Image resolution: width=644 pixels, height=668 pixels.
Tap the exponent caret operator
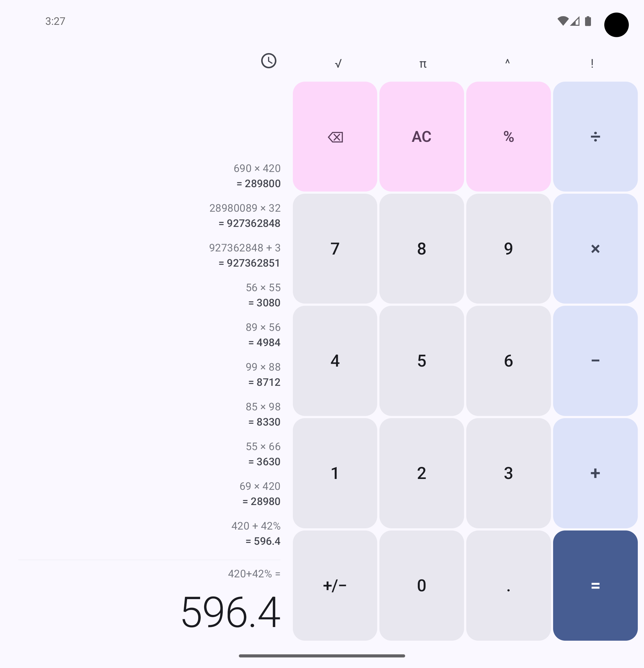tap(508, 63)
